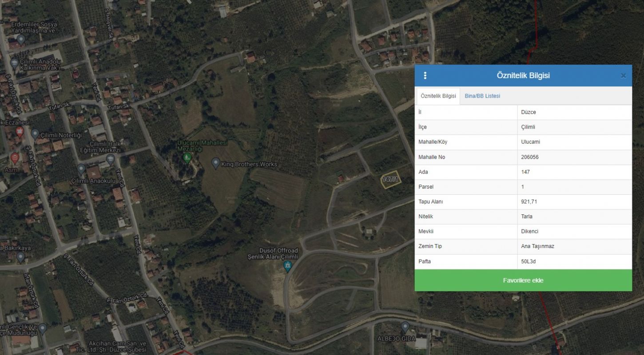Click the Çilimli Noterliği map pin
Image resolution: width=644 pixels, height=355 pixels.
point(35,134)
